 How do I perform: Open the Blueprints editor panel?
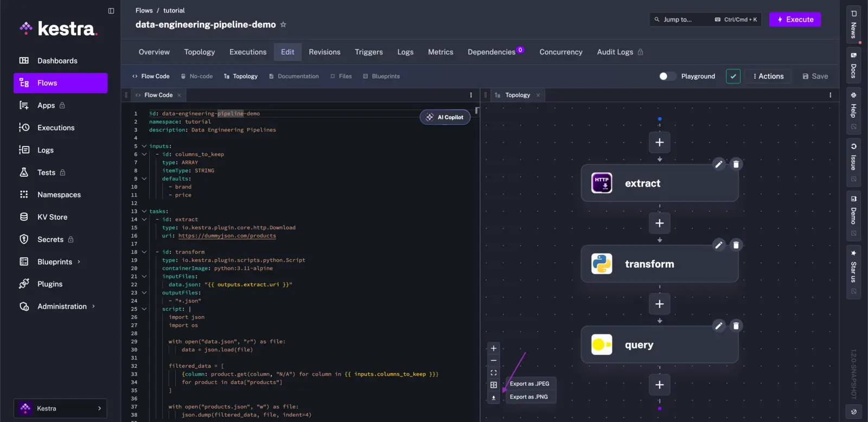[381, 76]
